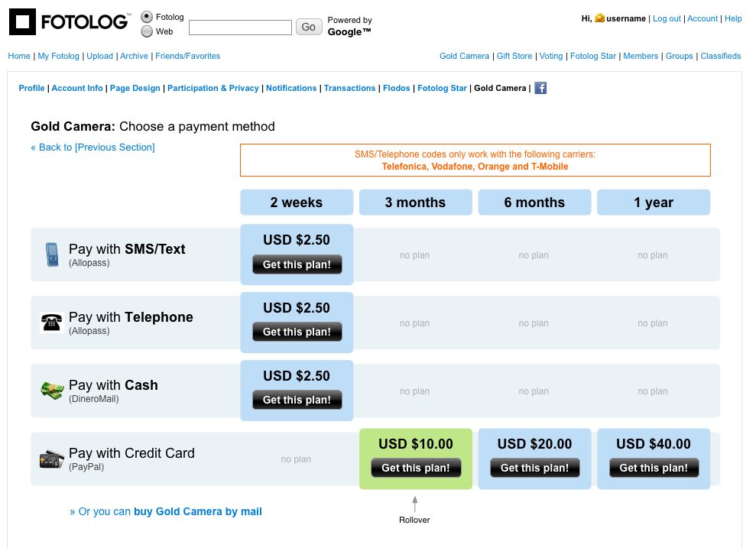Click the telephone icon for Allopass
The width and height of the screenshot is (756, 548).
[51, 322]
